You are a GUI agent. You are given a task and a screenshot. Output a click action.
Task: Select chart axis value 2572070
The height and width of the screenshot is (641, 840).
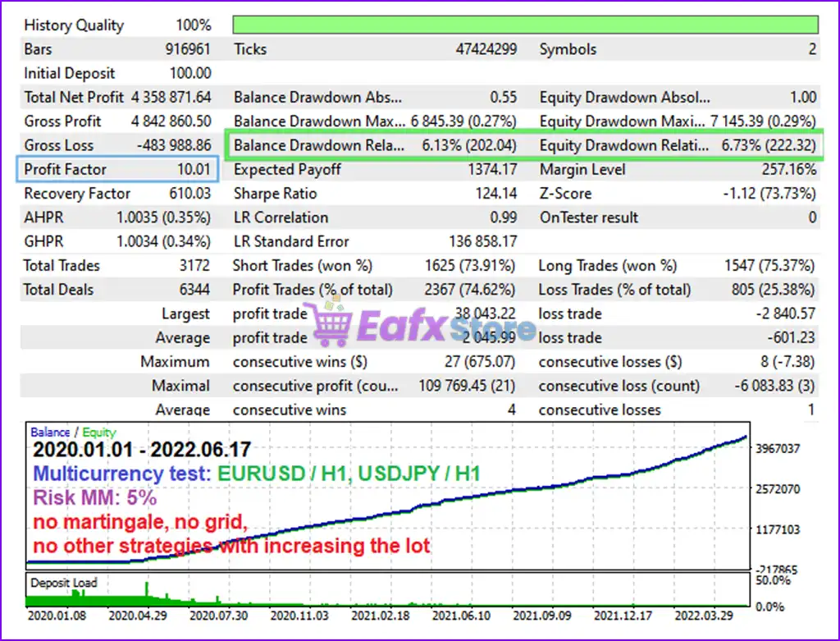778,489
